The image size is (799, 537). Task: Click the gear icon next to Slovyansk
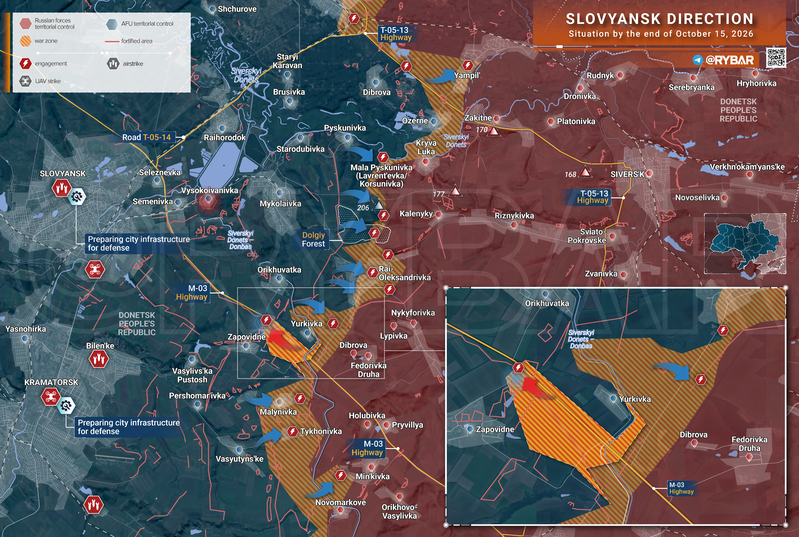77,196
